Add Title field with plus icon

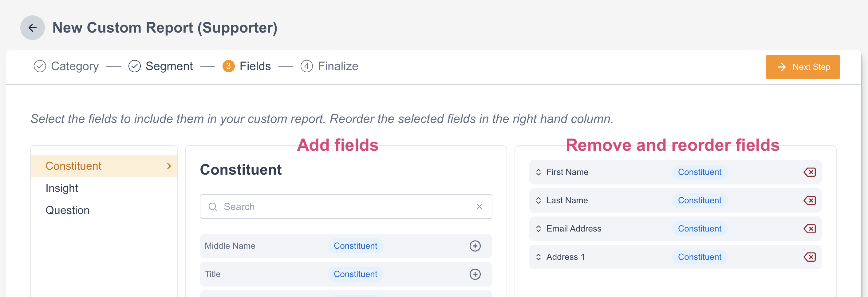tap(475, 274)
